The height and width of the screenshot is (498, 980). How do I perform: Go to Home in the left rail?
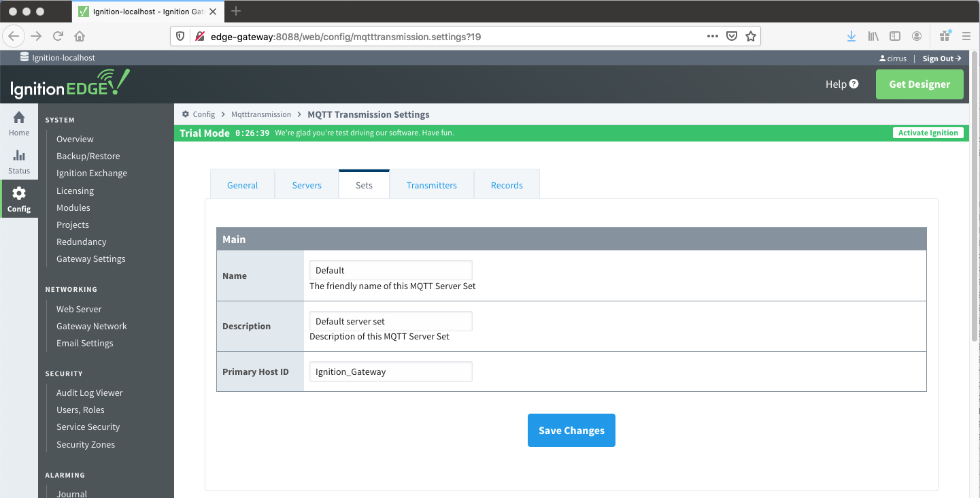pos(19,123)
